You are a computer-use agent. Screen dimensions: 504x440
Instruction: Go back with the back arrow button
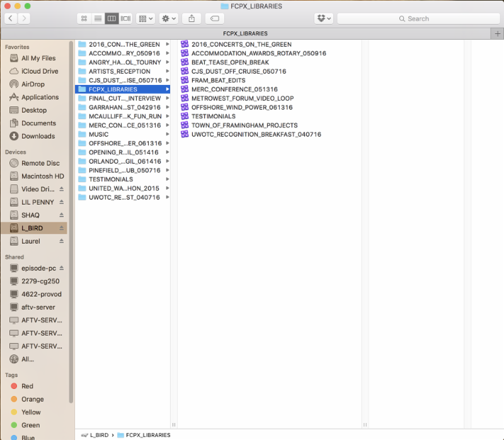click(10, 19)
